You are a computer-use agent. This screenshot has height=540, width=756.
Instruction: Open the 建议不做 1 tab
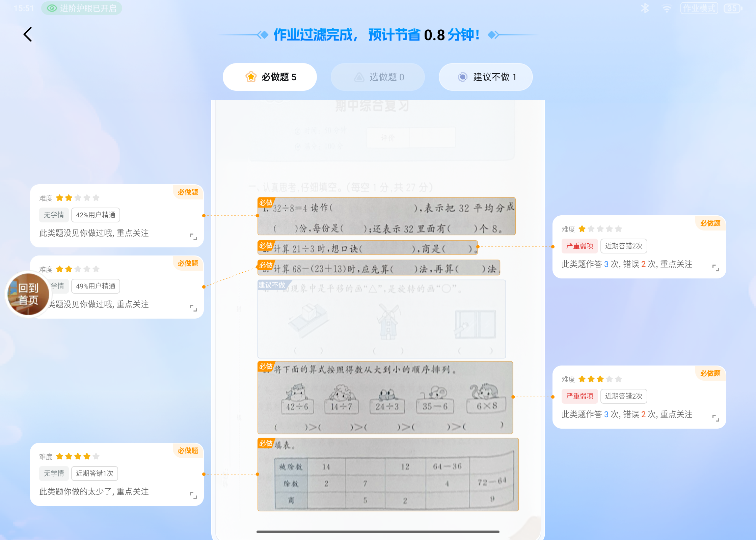point(486,77)
